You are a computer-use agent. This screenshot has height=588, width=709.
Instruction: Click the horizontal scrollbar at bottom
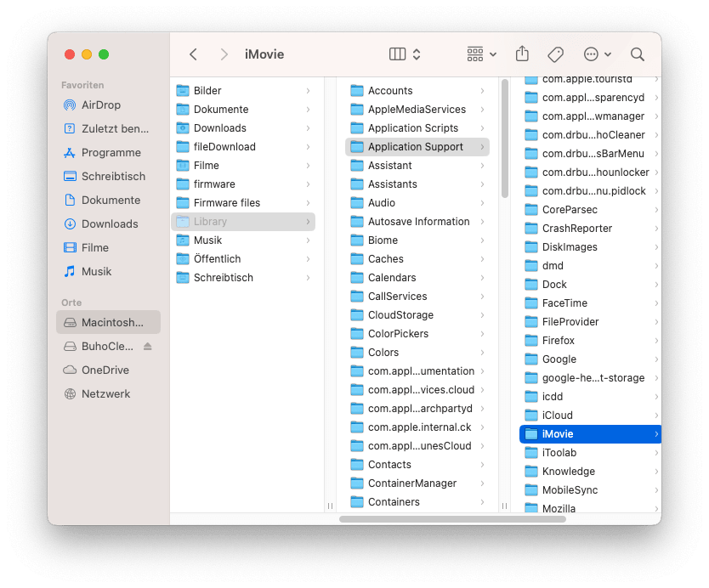[x=452, y=519]
